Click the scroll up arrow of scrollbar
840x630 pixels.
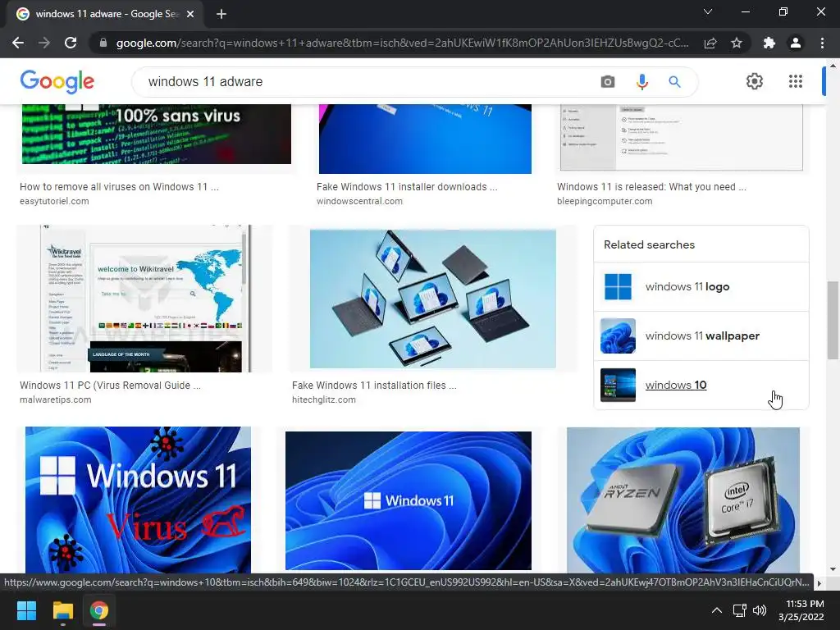(x=833, y=66)
